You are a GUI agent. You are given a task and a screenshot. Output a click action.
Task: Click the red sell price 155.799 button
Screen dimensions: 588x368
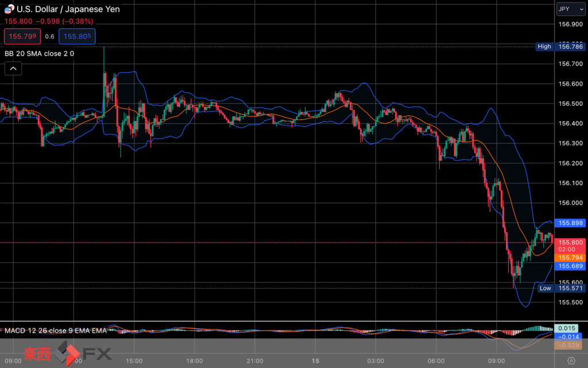pyautogui.click(x=22, y=36)
